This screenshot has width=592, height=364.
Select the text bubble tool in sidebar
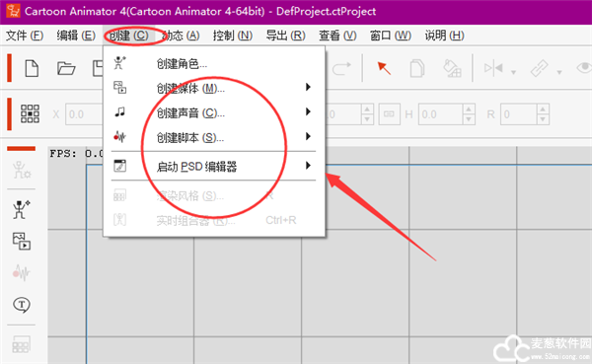22,305
